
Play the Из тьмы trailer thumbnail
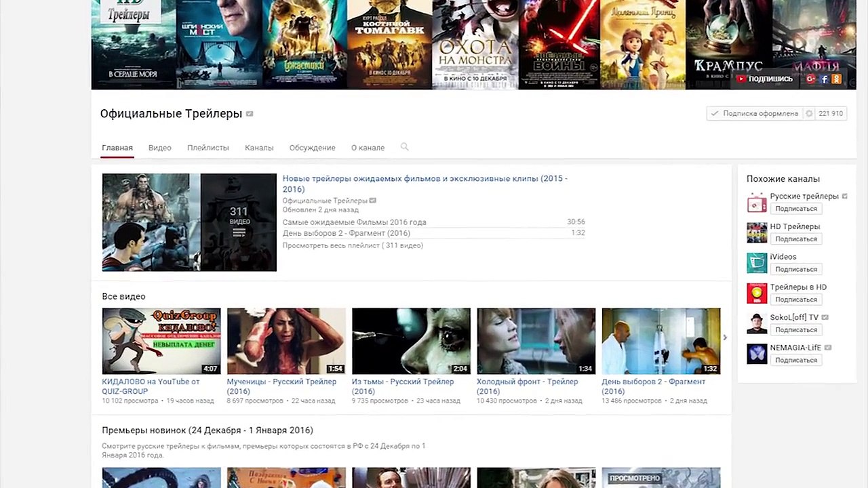pos(411,341)
